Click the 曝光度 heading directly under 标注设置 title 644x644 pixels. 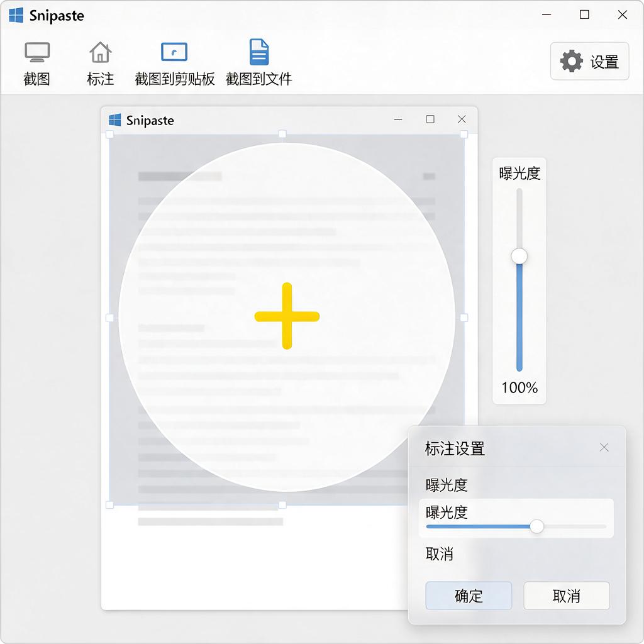coord(447,485)
